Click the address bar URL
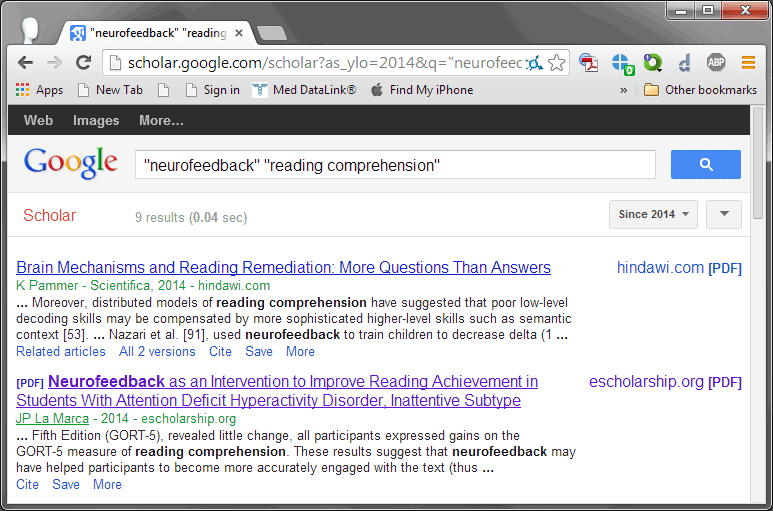This screenshot has width=773, height=511. click(x=324, y=63)
